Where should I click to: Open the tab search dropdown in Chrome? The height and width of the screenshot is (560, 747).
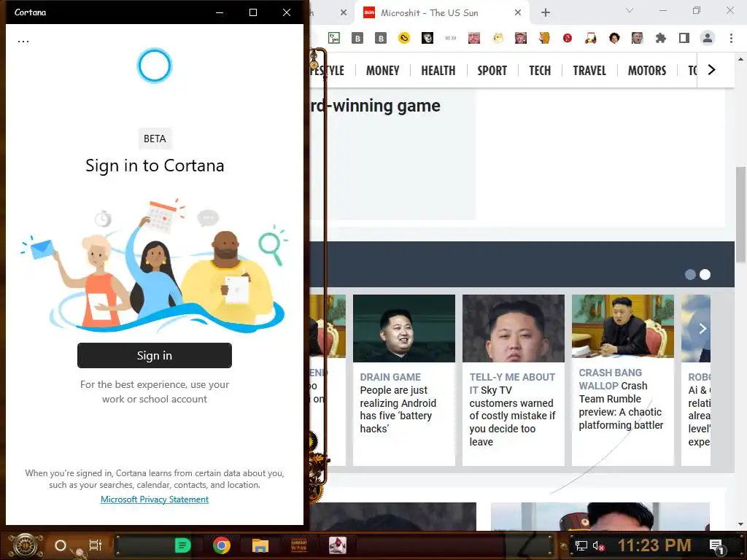click(x=630, y=10)
